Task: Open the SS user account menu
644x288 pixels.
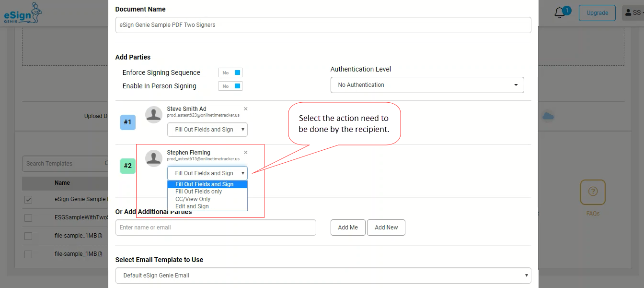Action: point(633,13)
